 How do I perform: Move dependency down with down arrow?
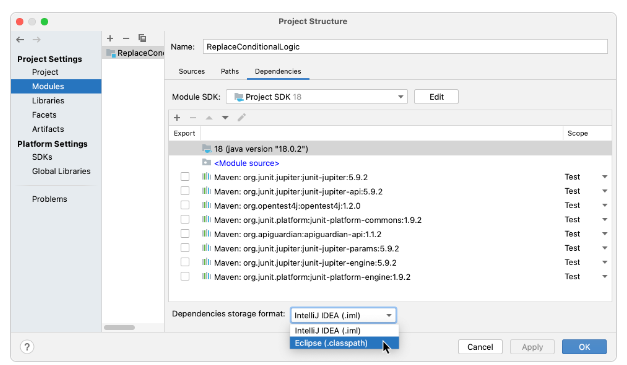click(x=225, y=118)
